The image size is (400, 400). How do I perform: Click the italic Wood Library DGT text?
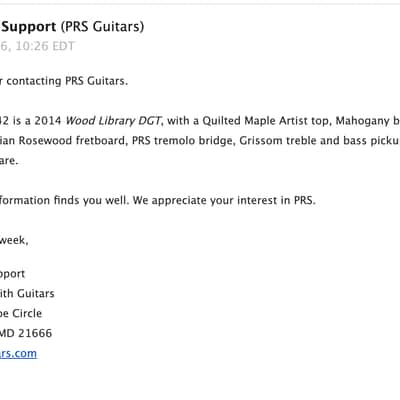113,121
